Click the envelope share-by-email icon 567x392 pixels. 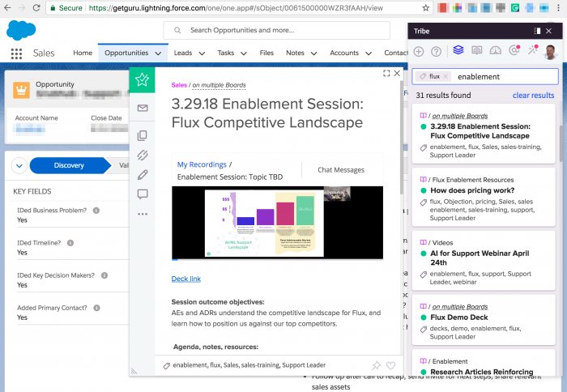[143, 108]
